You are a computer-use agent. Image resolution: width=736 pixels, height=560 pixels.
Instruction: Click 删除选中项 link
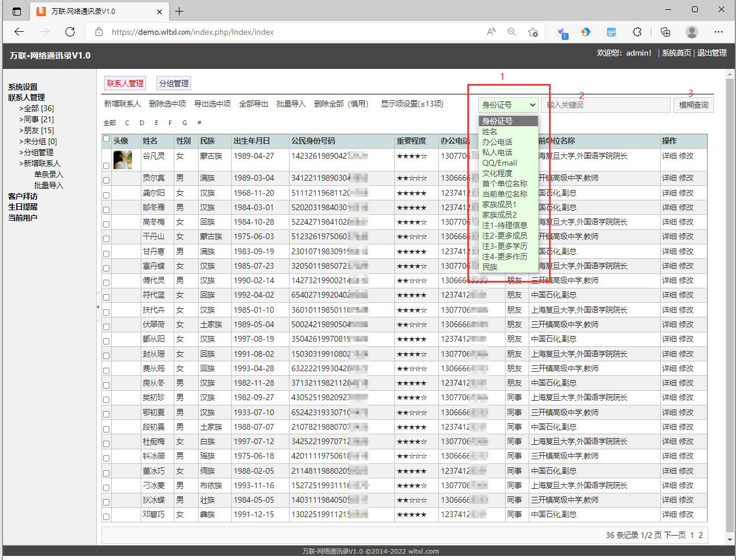(167, 104)
